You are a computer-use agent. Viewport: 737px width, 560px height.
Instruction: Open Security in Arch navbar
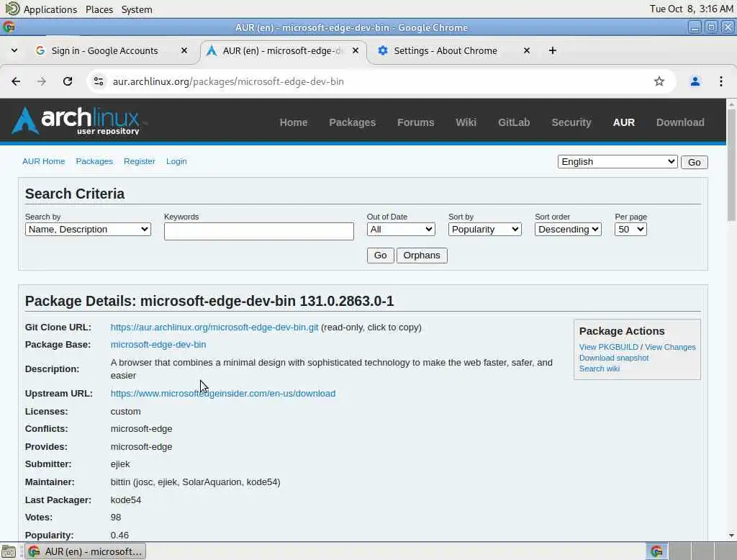coord(571,122)
